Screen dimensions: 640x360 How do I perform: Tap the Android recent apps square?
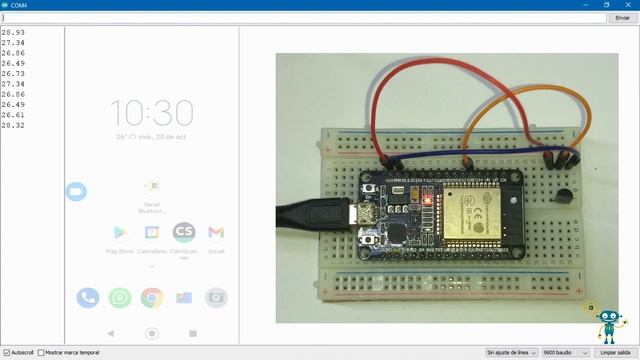tap(193, 333)
